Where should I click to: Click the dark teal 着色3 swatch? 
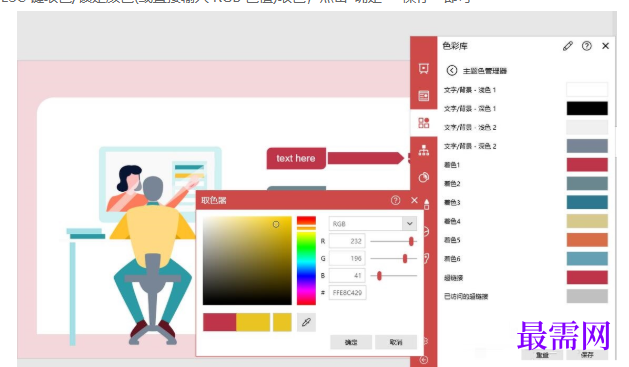[587, 203]
